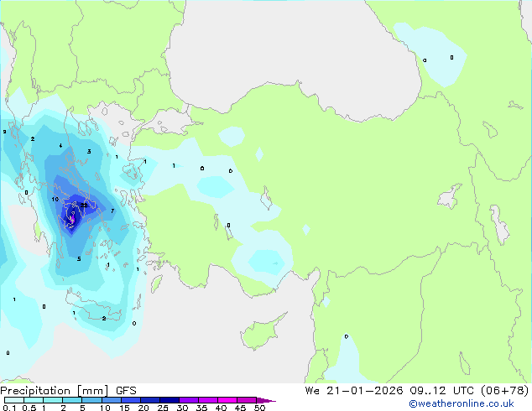
Task: Click the '35' legend scale label
Action: coord(201,408)
